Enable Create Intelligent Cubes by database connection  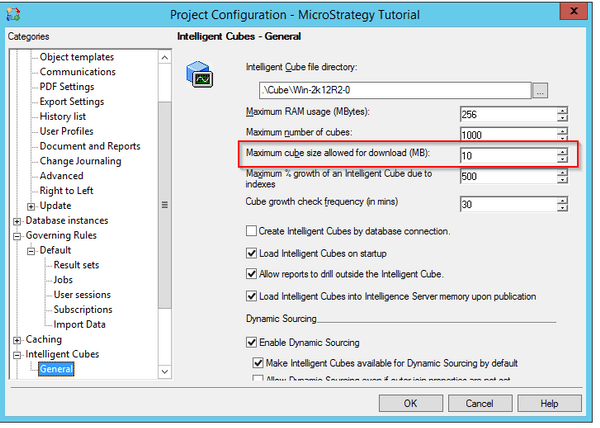(x=252, y=231)
